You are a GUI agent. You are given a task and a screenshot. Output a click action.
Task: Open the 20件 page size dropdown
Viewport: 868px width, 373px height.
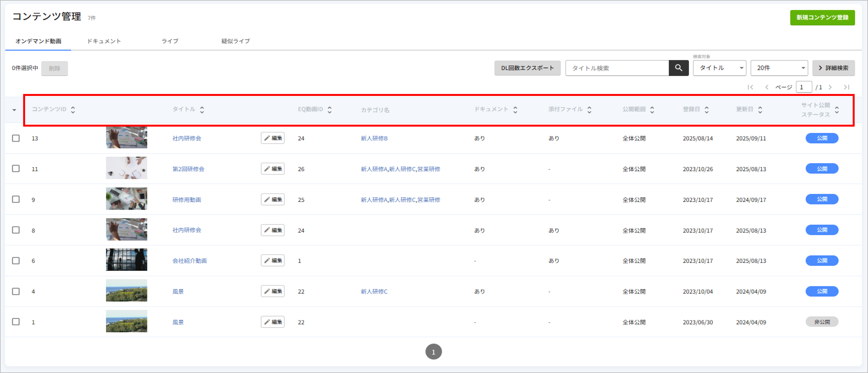coord(779,68)
